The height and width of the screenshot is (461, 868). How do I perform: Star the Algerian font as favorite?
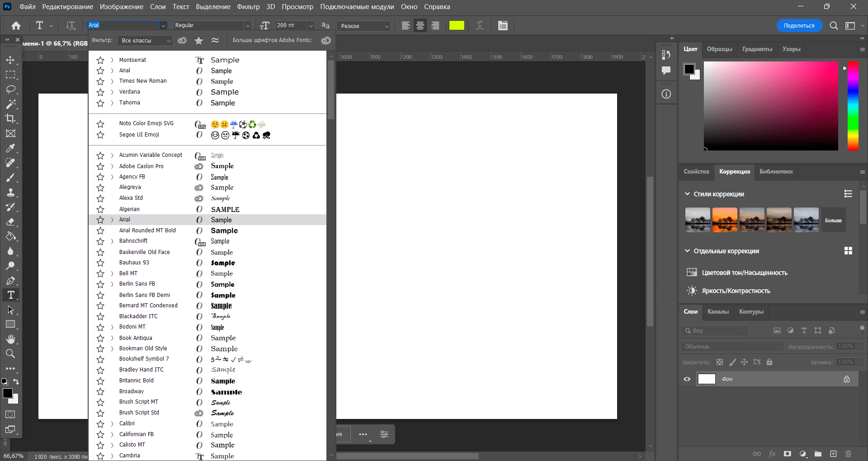coord(100,209)
